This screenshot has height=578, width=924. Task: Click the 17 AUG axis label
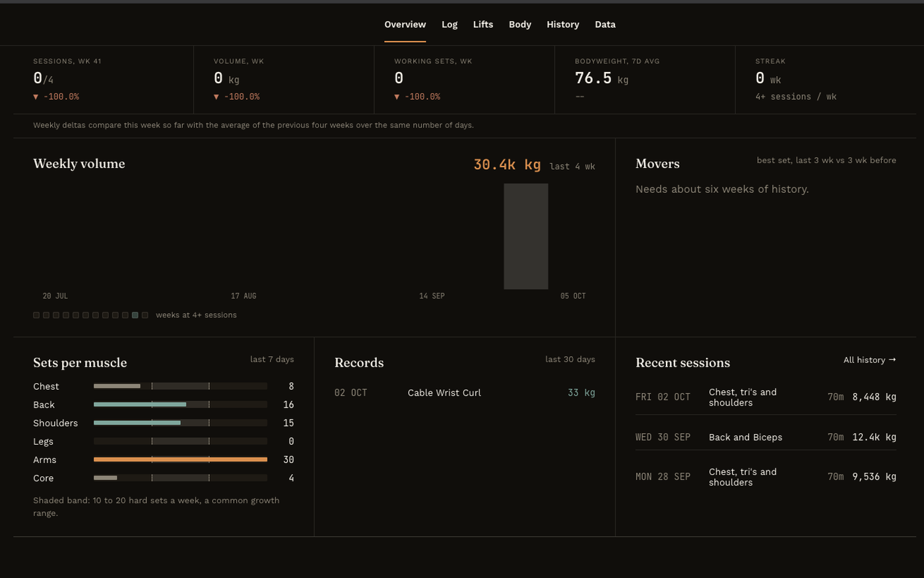pos(244,296)
